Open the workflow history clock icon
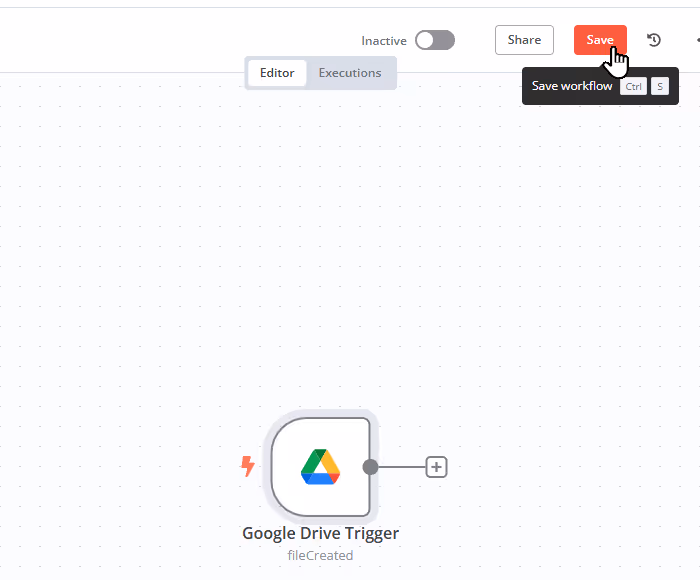The image size is (700, 580). tap(654, 40)
